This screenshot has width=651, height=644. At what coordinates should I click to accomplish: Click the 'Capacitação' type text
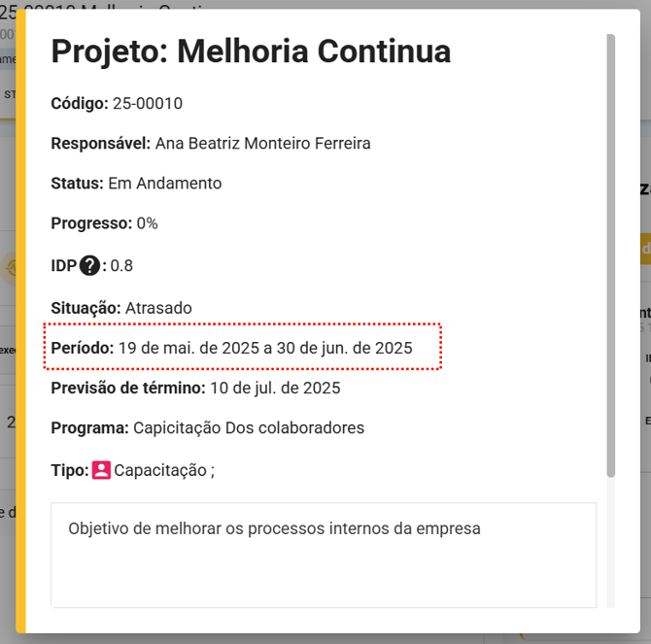pyautogui.click(x=160, y=470)
